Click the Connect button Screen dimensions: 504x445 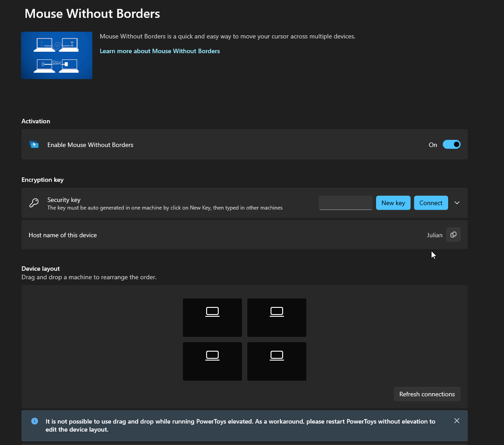click(x=431, y=202)
